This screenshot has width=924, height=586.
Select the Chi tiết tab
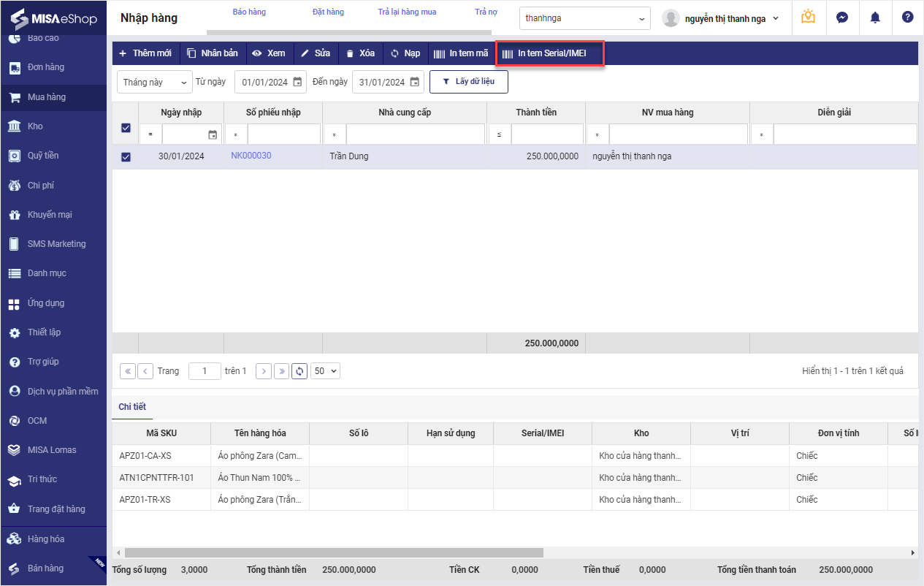coord(132,407)
